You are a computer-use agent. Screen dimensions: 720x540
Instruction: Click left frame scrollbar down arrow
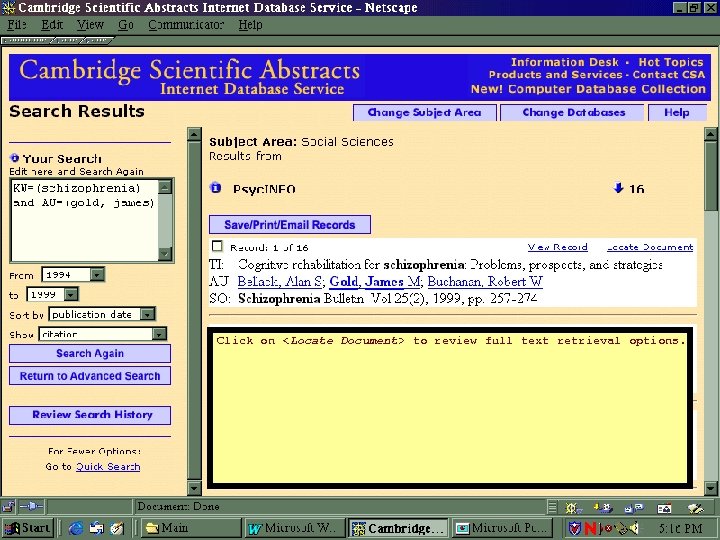(x=194, y=488)
